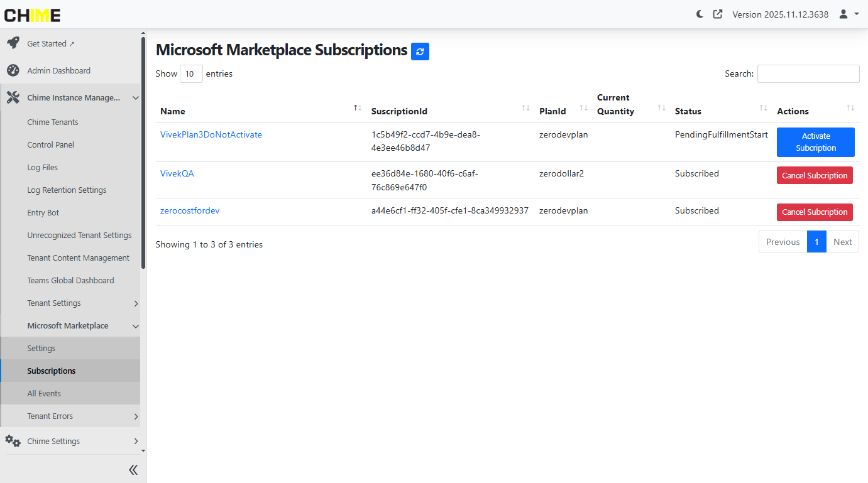Viewport: 868px width, 483px height.
Task: Open the zerocostfordev subscription link
Action: tap(190, 210)
